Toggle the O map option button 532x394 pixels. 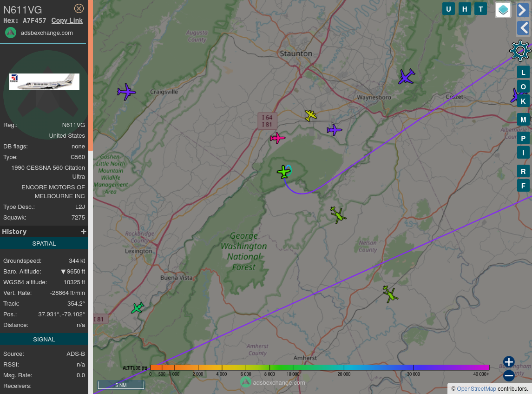(x=523, y=87)
